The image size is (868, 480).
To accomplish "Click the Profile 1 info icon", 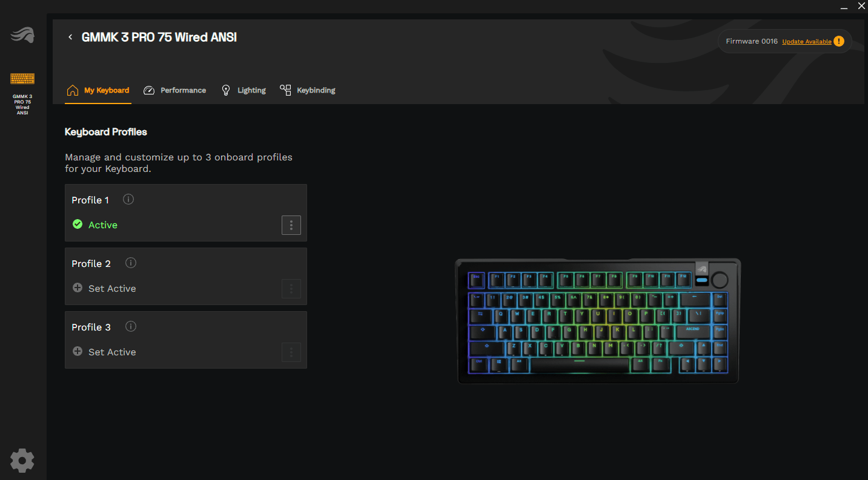I will tap(128, 199).
